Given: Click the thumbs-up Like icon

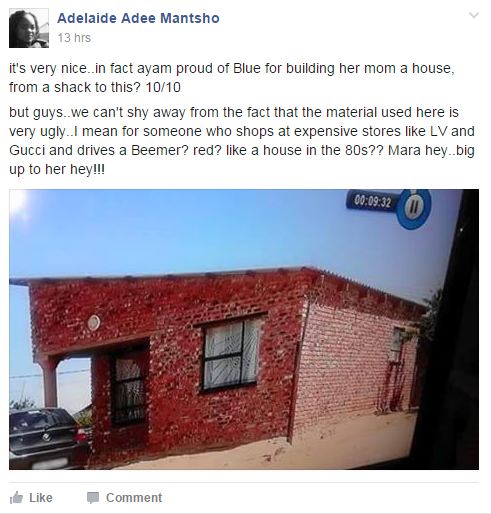Looking at the screenshot, I should [16, 498].
